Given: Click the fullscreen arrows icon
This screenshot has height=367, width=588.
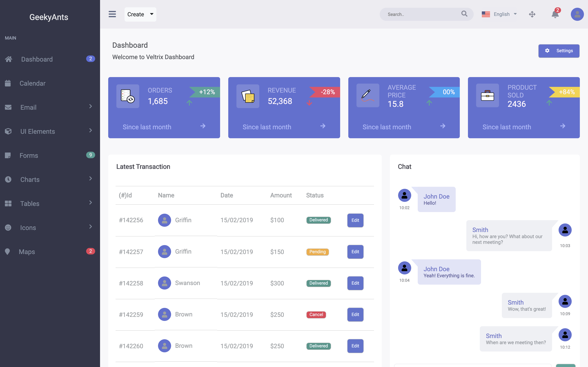Looking at the screenshot, I should click(x=532, y=14).
